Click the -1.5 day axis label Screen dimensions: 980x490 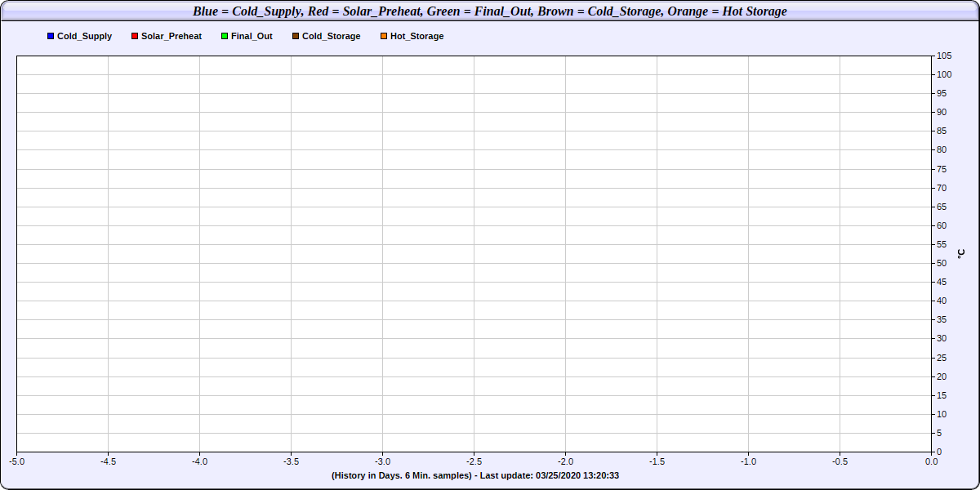tap(657, 461)
